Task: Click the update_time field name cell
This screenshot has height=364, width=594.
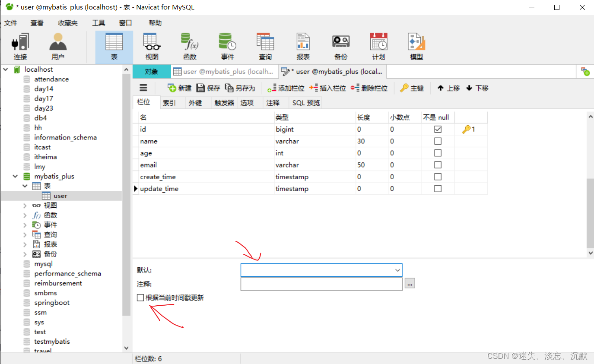Action: [x=206, y=189]
